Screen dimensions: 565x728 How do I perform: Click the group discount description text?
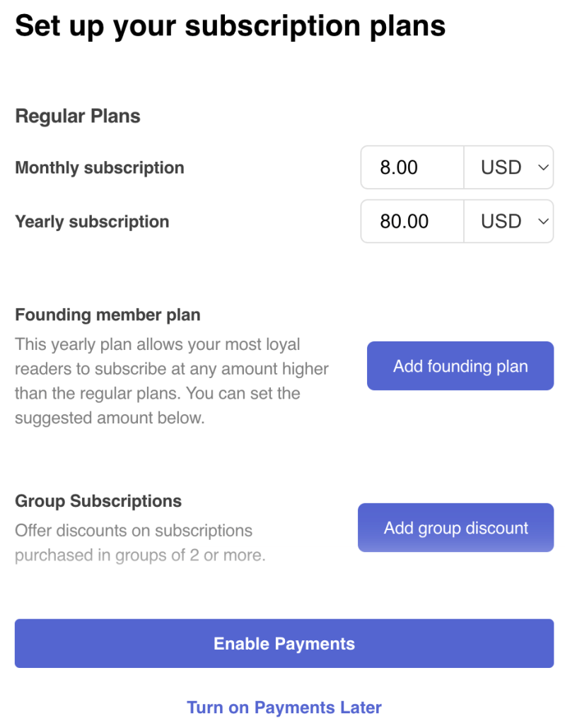[x=140, y=543]
